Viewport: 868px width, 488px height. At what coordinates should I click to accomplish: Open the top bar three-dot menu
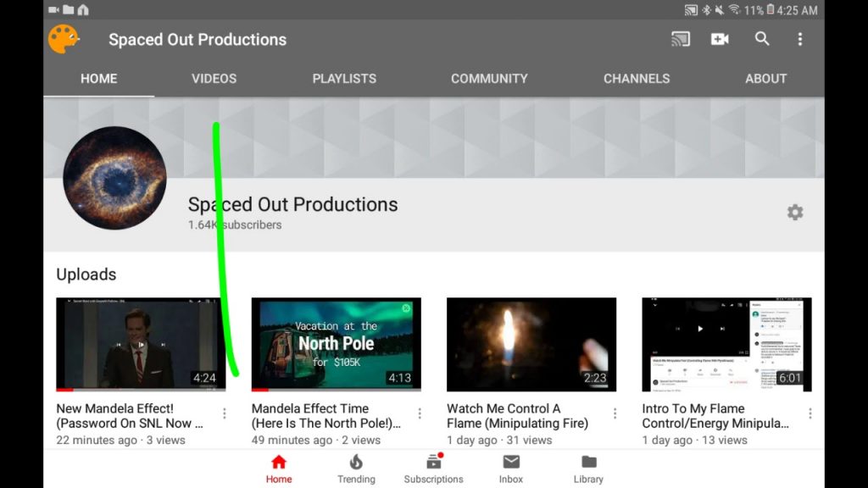tap(800, 39)
